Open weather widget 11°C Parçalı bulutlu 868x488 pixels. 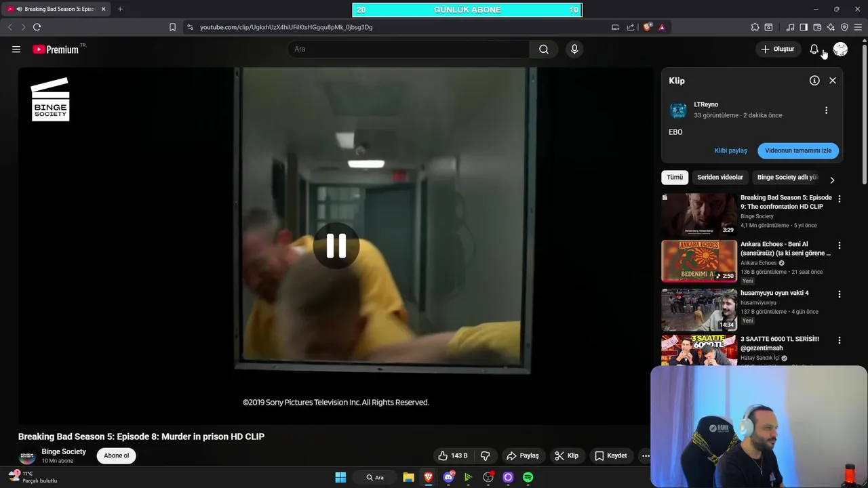(33, 477)
